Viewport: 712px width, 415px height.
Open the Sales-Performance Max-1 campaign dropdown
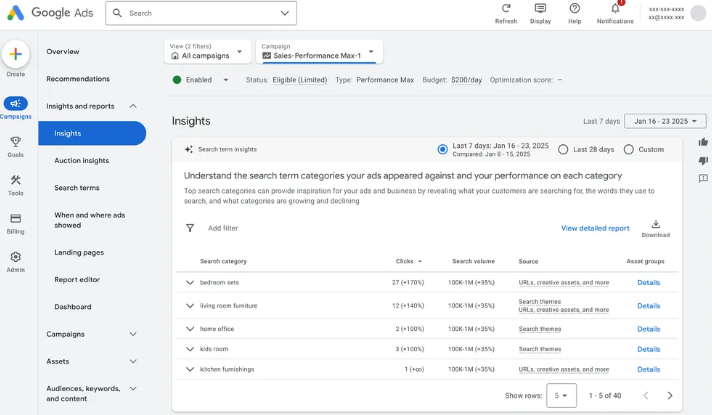click(x=319, y=52)
